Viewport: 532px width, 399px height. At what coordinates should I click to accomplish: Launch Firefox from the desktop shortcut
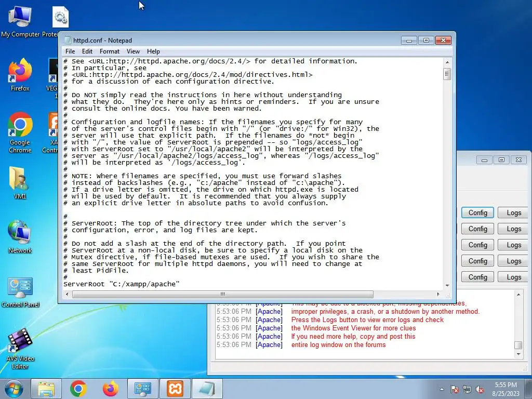pos(20,75)
